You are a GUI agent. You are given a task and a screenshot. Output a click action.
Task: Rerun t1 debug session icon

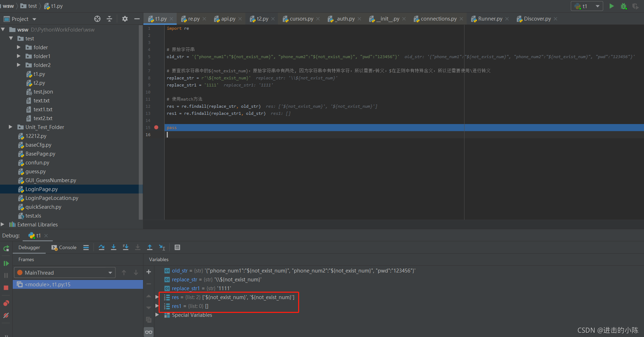6,248
